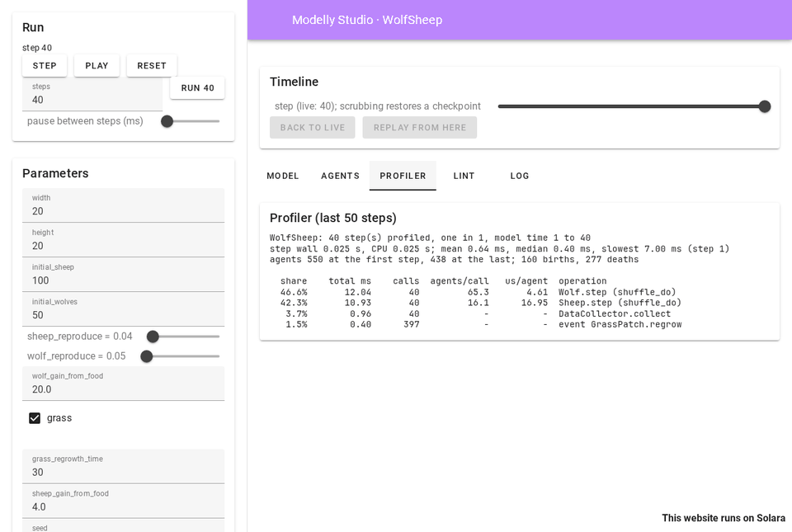Run 40 steps with RUN 40 button
Viewport: 792px width, 532px height.
tap(197, 87)
